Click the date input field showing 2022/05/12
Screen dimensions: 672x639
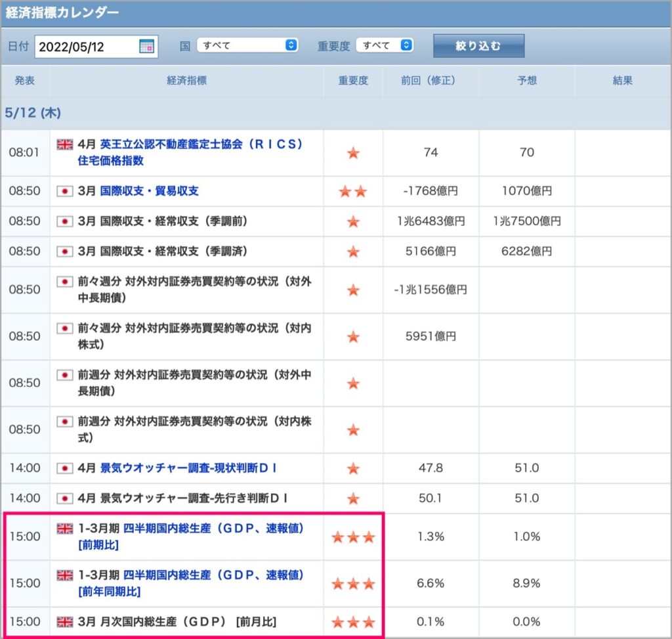[x=96, y=47]
